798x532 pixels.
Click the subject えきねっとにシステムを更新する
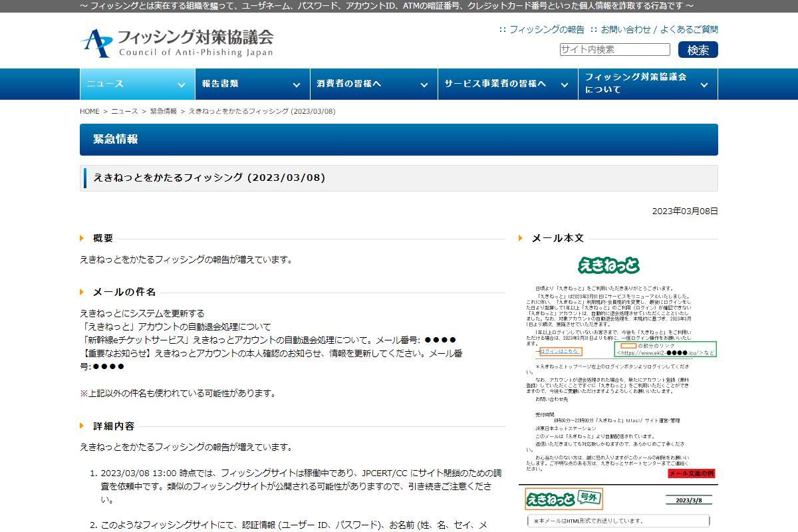click(142, 313)
